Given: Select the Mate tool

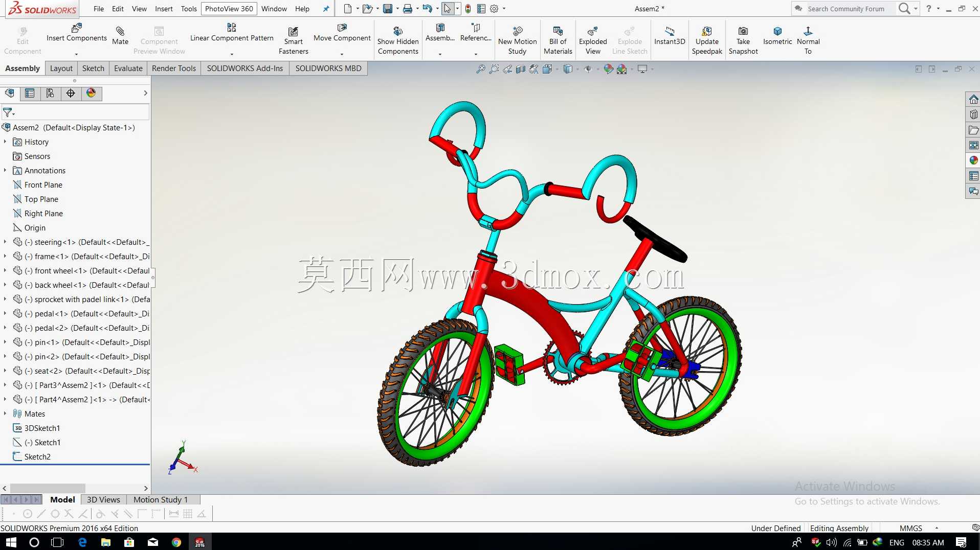Looking at the screenshot, I should [x=120, y=36].
